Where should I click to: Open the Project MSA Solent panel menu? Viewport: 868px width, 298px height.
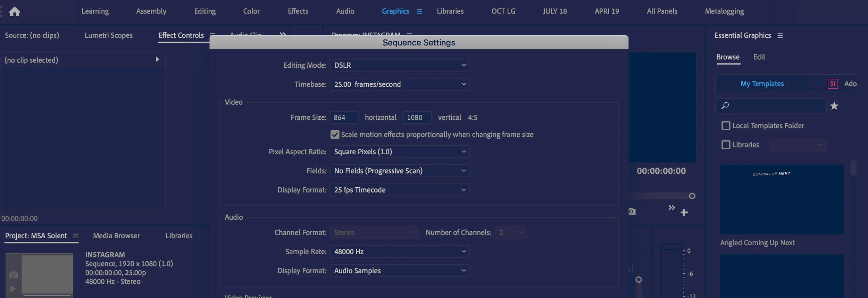(76, 236)
